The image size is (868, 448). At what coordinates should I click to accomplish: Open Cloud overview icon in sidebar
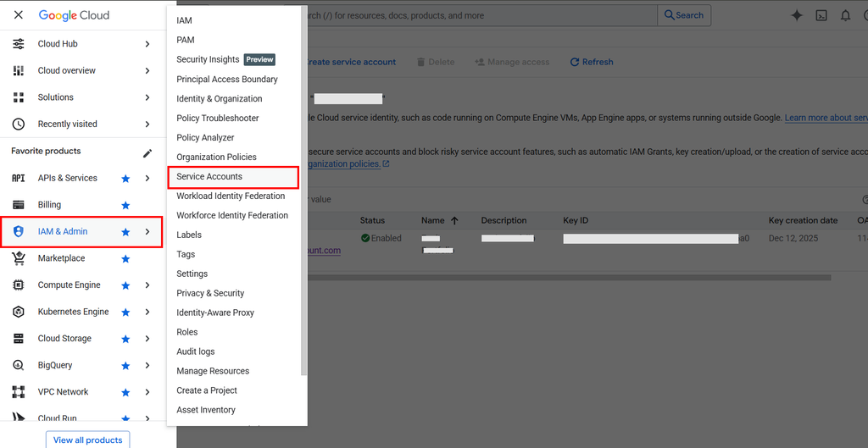[19, 70]
